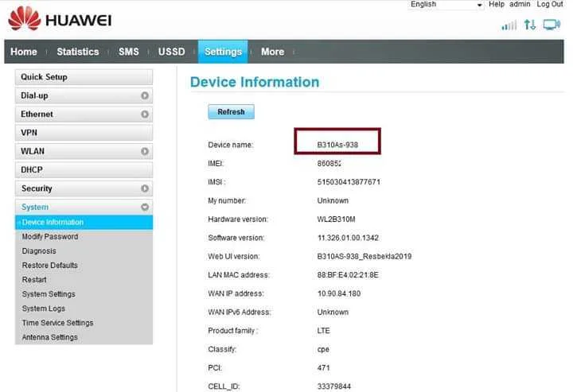Viewport: 573px width, 392px height.
Task: Open Modify Password page
Action: point(50,236)
